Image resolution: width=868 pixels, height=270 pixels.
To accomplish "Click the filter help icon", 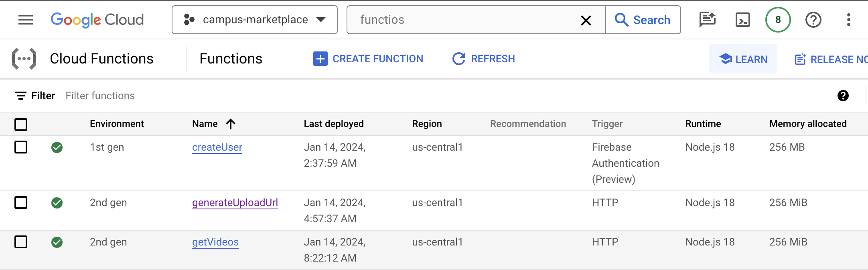I will pos(843,96).
